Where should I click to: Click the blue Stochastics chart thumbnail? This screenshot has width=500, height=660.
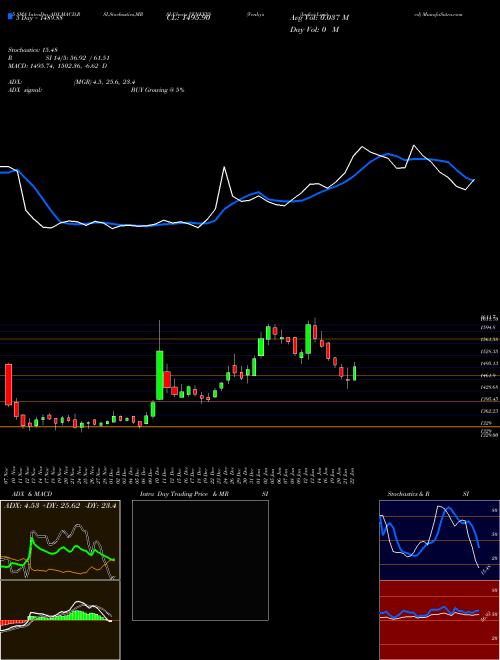pyautogui.click(x=439, y=540)
